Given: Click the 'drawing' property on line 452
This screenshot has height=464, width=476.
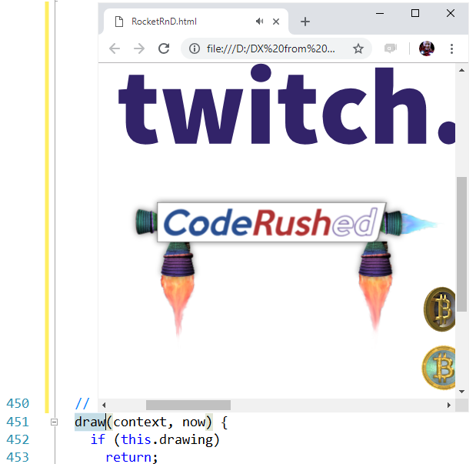Looking at the screenshot, I should point(186,440).
